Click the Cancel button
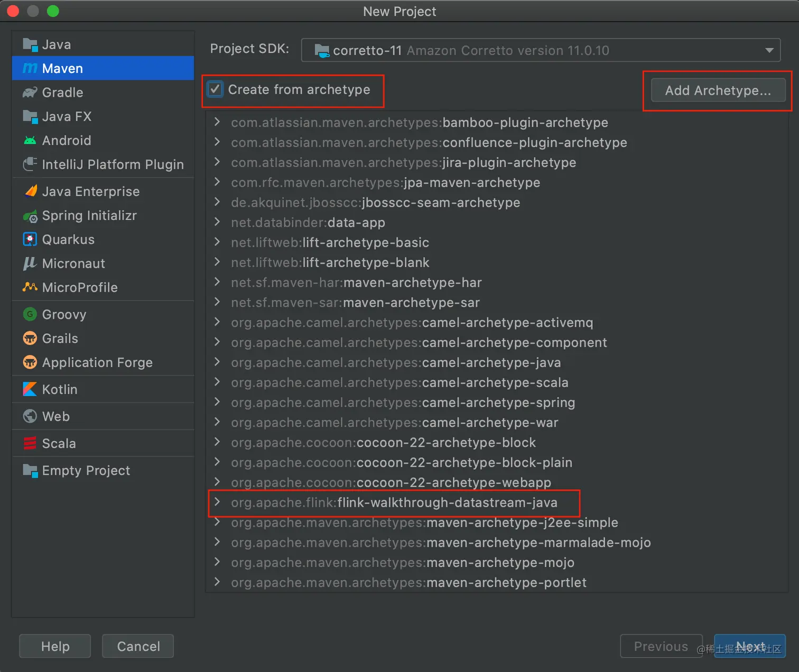The width and height of the screenshot is (799, 672). click(x=138, y=646)
